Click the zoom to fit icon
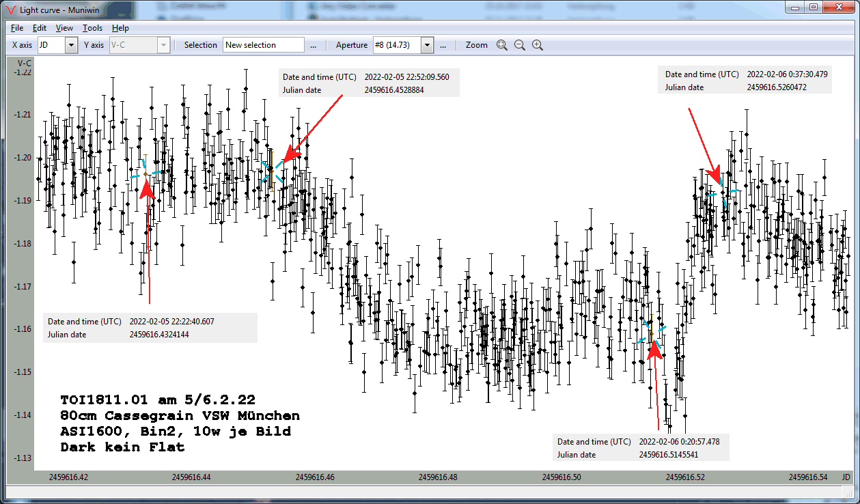The image size is (860, 504). click(x=502, y=45)
